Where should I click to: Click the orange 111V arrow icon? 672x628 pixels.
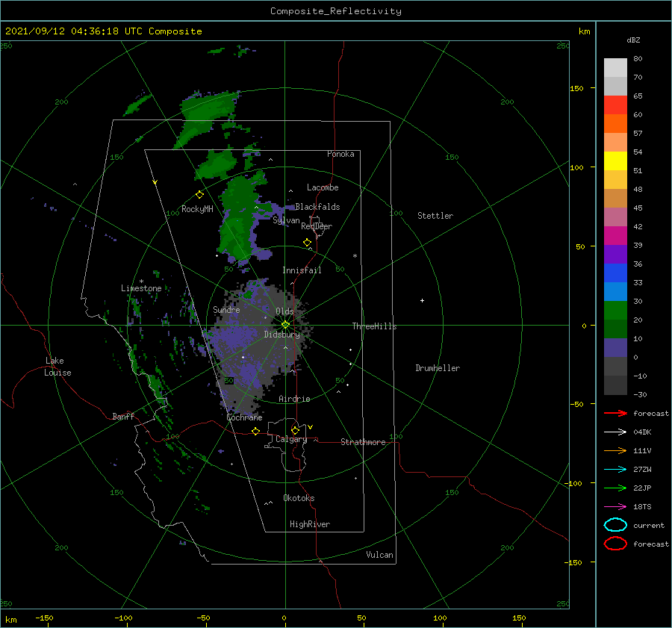point(615,450)
